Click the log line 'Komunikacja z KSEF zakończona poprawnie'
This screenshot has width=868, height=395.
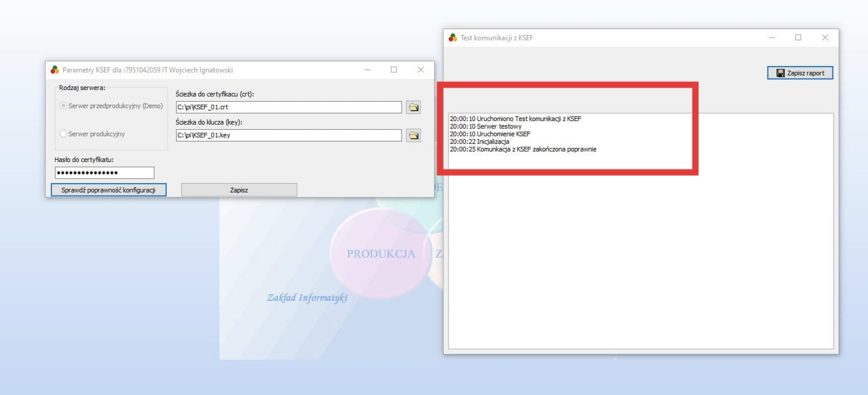click(x=523, y=149)
